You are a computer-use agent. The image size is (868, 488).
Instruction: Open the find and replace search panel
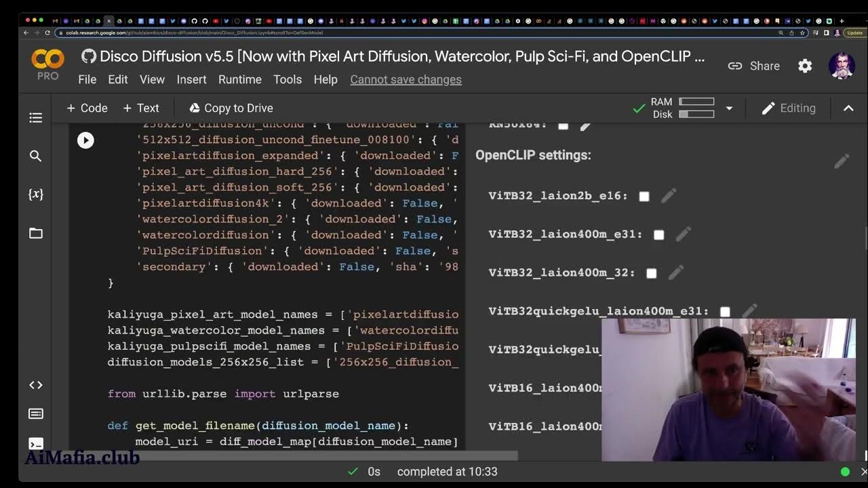(x=36, y=156)
